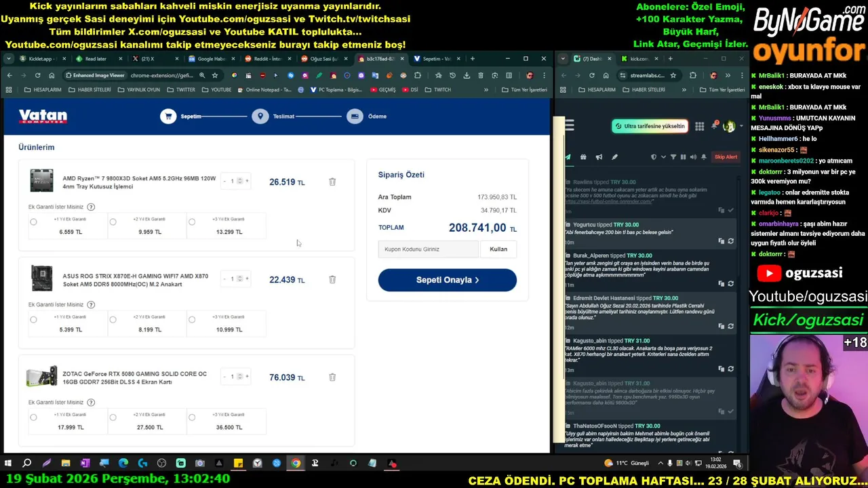Open the tab search dropdown in left browser
Screen dimensions: 868x488
point(9,58)
